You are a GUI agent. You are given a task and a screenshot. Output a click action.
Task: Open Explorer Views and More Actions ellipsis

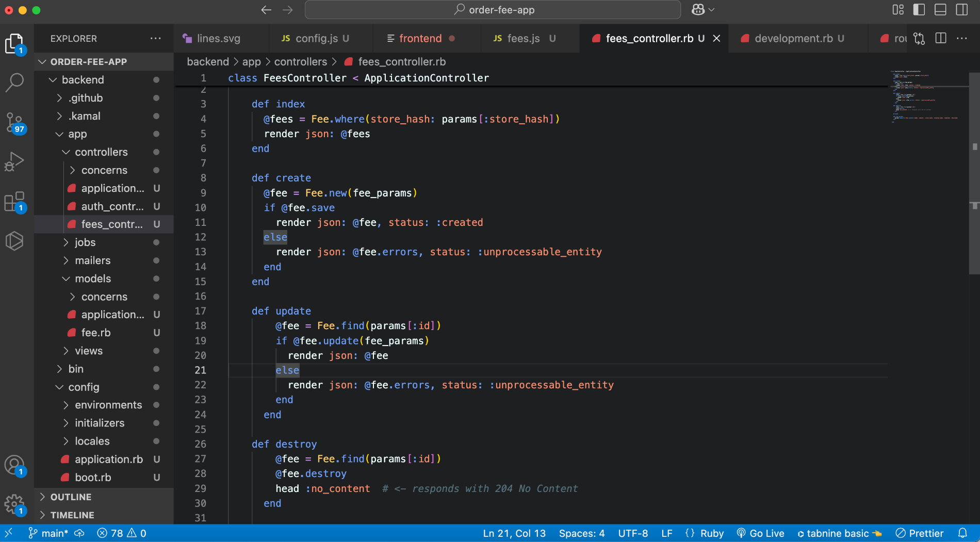pyautogui.click(x=156, y=39)
